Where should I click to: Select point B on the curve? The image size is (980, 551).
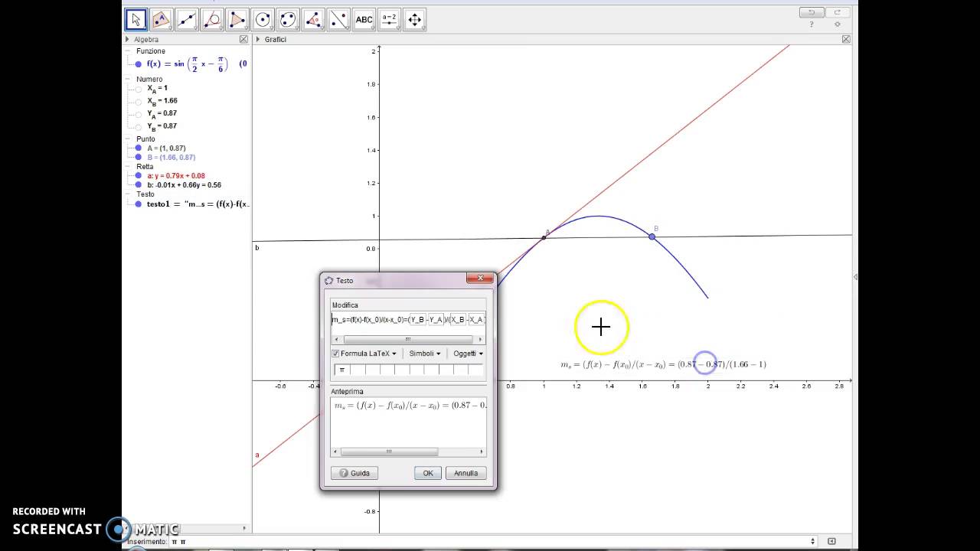click(652, 236)
